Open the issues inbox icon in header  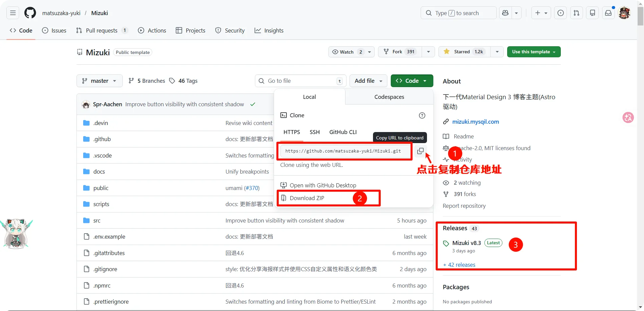pyautogui.click(x=560, y=13)
